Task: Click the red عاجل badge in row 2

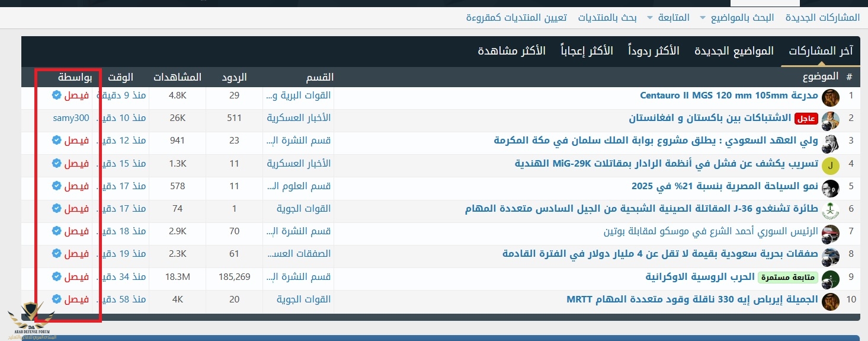Action: [x=806, y=118]
